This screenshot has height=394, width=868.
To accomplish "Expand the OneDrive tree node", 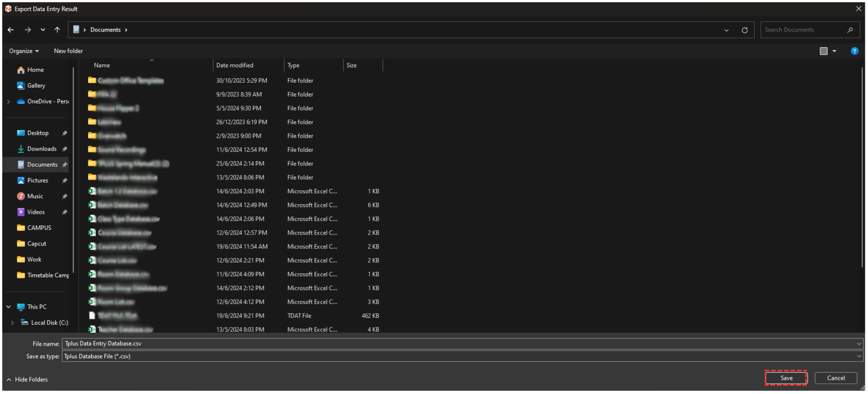I will pos(9,102).
